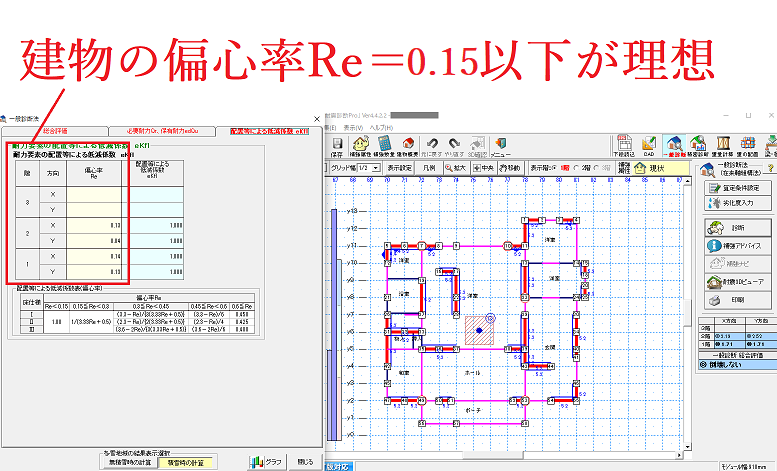
Task: Select the 一般診断 toolbar icon
Action: pyautogui.click(x=675, y=147)
